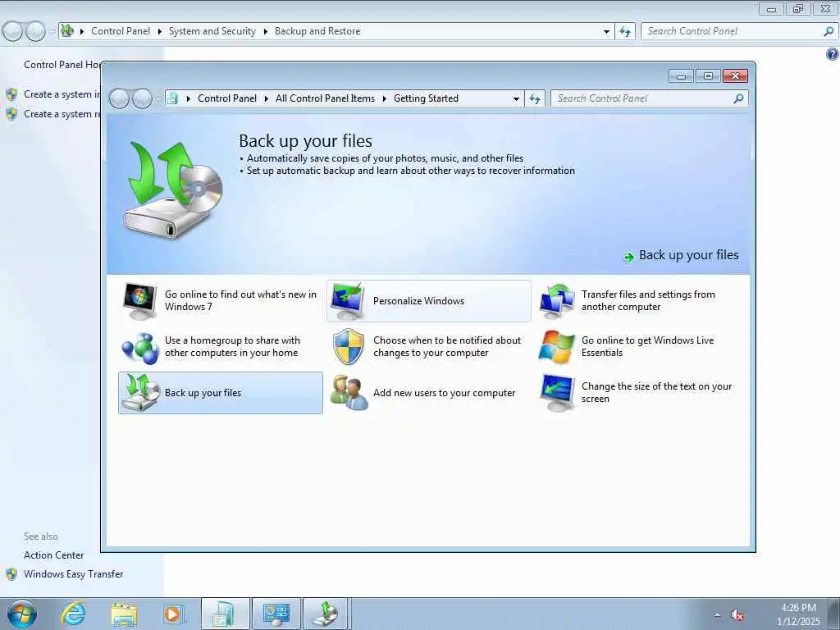Open Backup and Restore address bar history dropdown
840x630 pixels.
click(x=606, y=32)
